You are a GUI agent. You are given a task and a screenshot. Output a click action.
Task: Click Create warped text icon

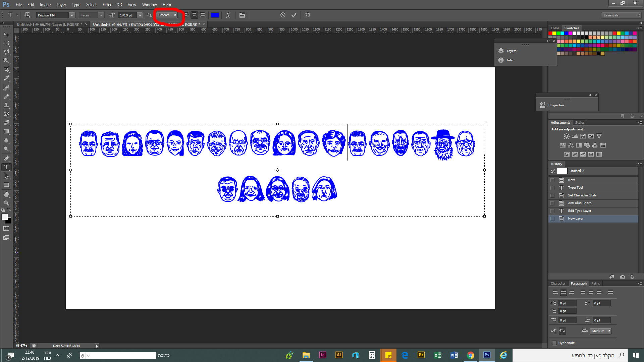coord(228,15)
